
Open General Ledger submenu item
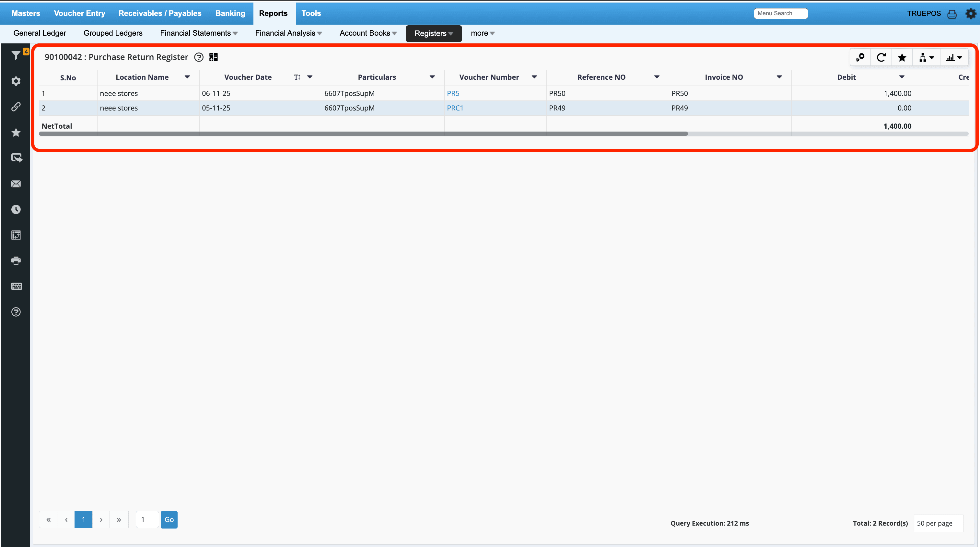coord(40,33)
